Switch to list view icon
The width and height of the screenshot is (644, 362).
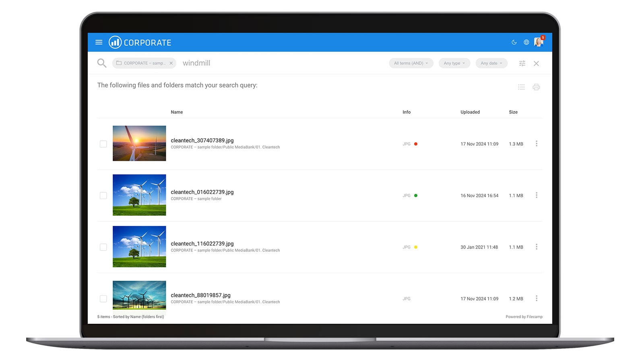point(522,87)
